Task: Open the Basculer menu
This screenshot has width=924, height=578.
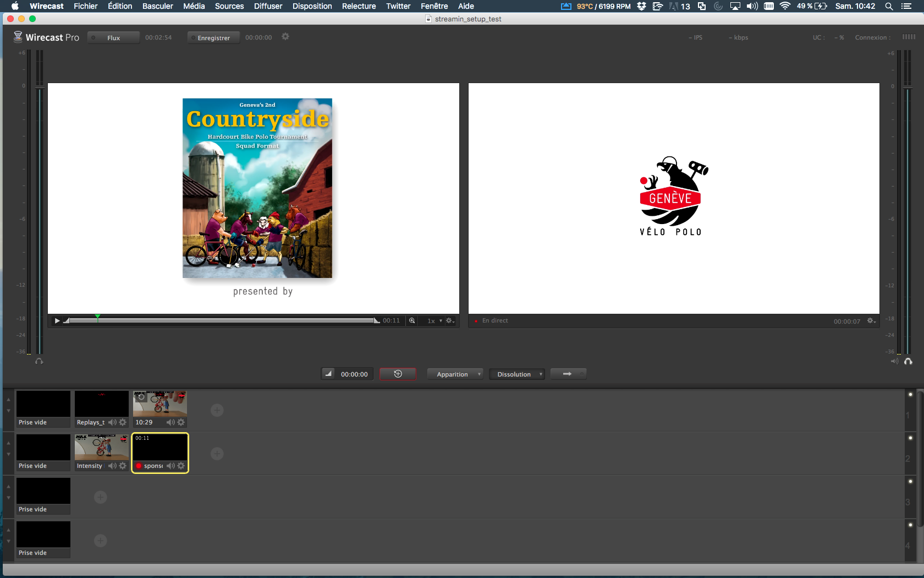Action: (157, 6)
